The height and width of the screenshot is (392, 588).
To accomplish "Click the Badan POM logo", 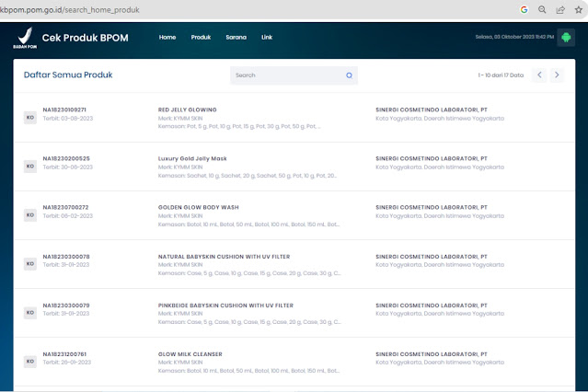I will coord(25,38).
